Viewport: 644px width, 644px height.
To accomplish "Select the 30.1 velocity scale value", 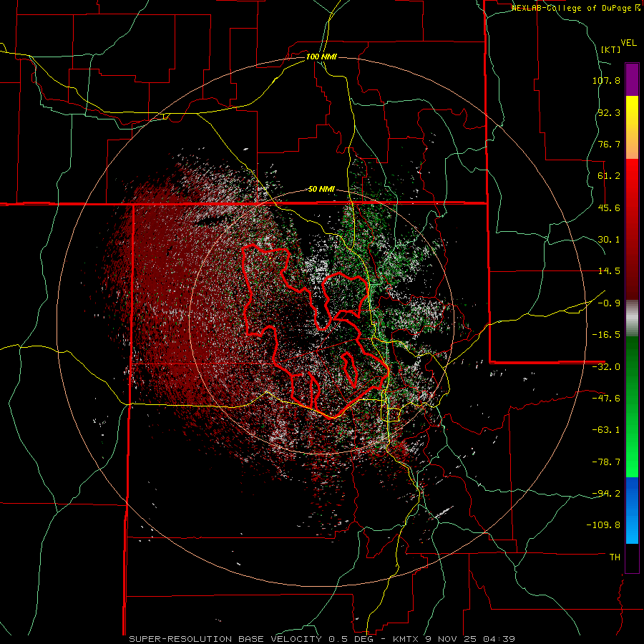I will (x=609, y=240).
